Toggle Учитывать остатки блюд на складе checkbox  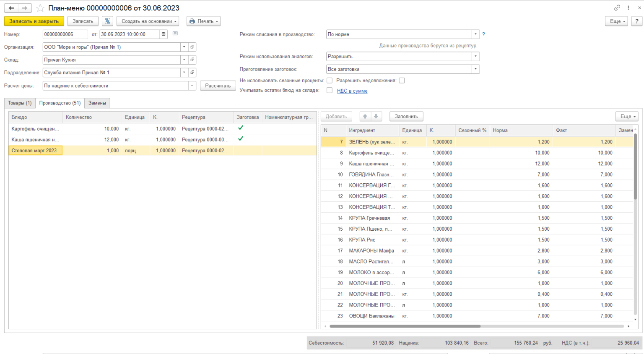(x=330, y=90)
